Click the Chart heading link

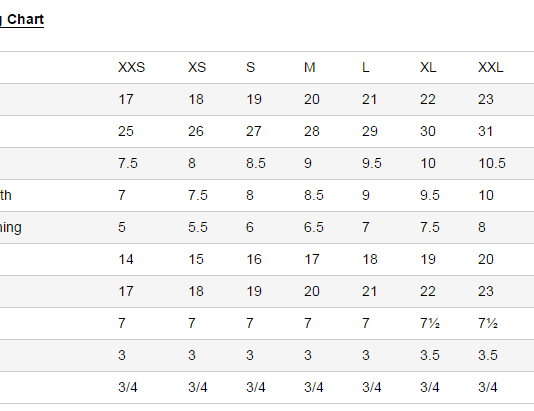[x=22, y=19]
